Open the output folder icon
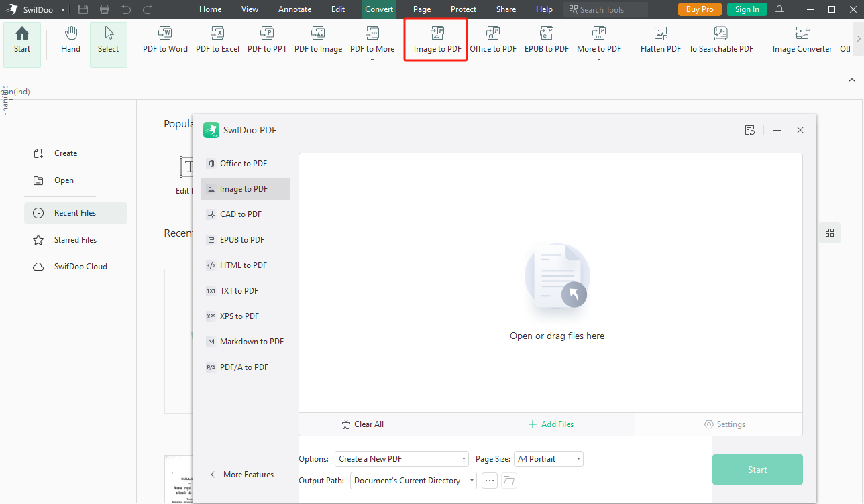 [x=509, y=481]
